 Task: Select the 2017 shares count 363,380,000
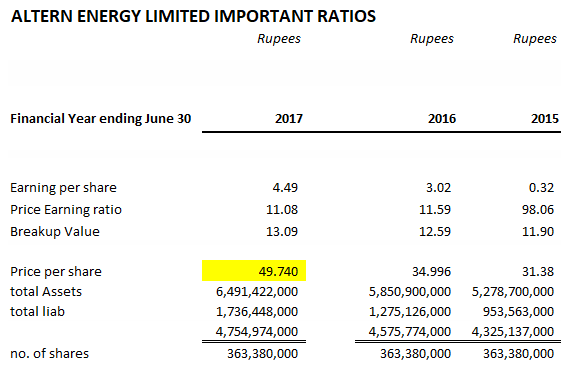tap(263, 353)
